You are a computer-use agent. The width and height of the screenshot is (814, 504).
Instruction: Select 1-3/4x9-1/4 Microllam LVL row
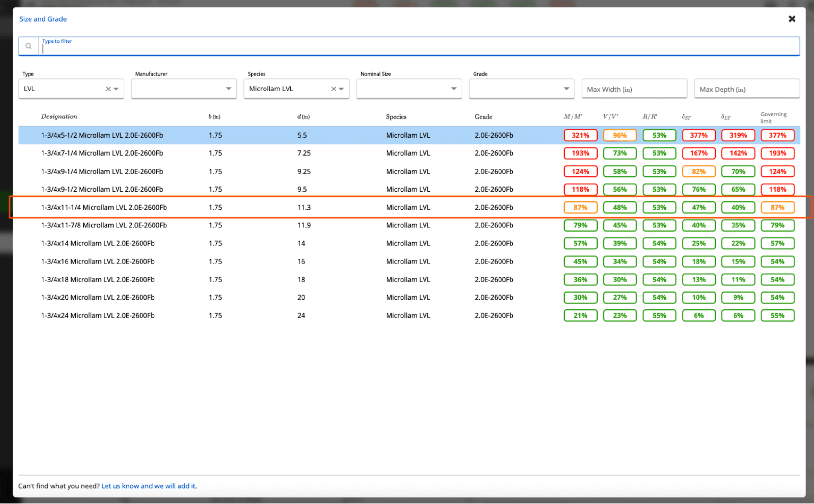pos(409,171)
